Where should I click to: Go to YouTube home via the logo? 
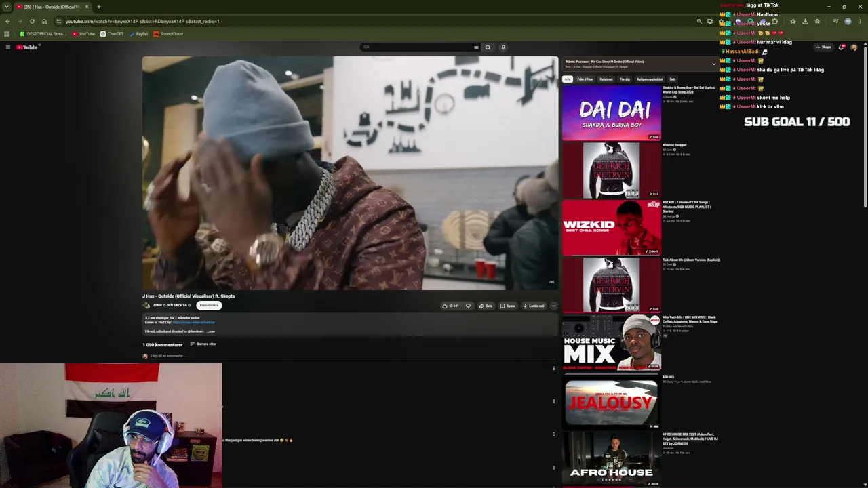tap(28, 47)
